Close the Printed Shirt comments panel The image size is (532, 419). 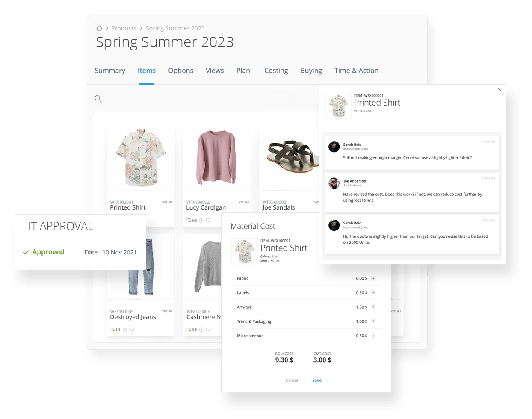(499, 90)
